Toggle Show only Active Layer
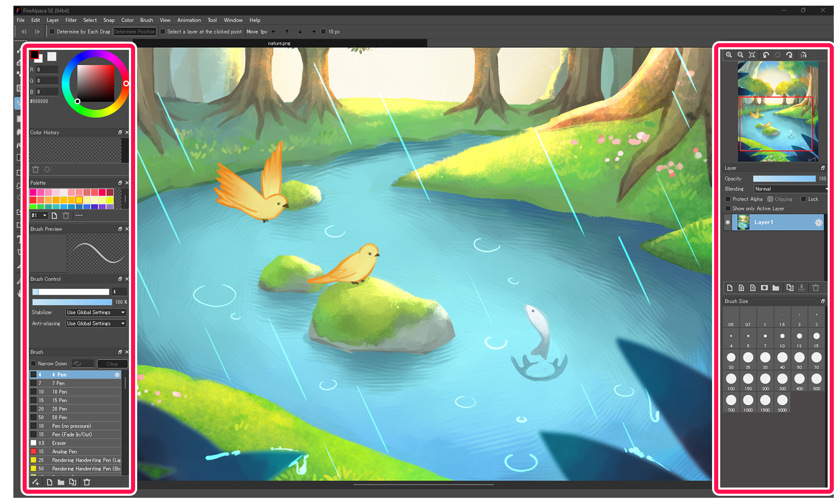This screenshot has height=504, width=840. click(x=728, y=209)
